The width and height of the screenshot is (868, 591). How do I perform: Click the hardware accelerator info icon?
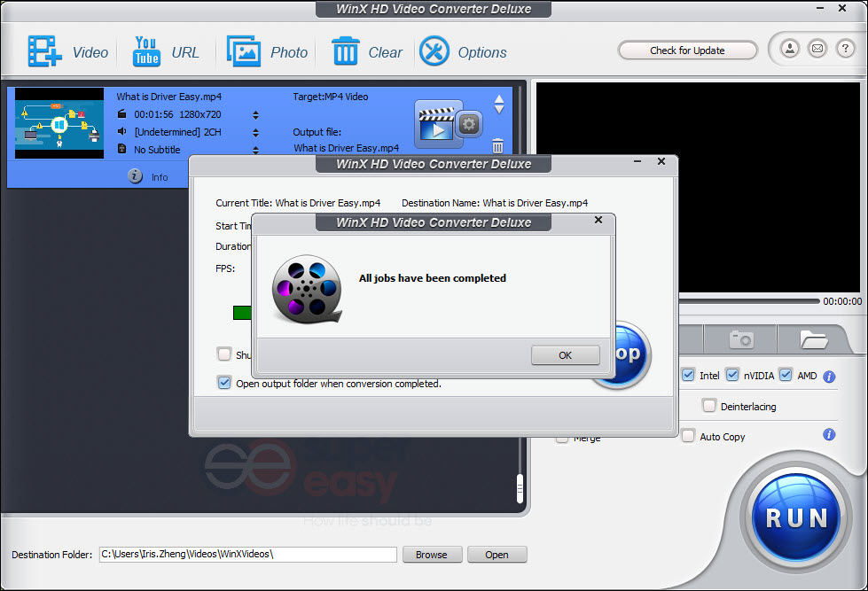829,377
